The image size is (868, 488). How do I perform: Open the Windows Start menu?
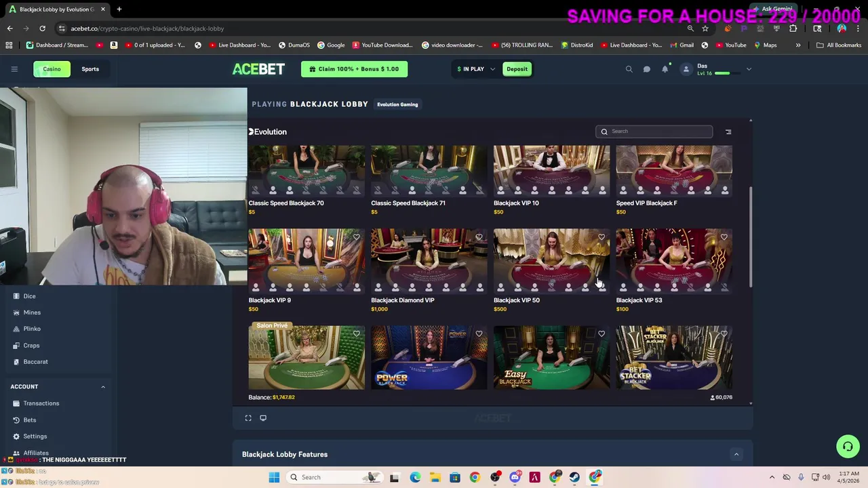click(x=274, y=477)
